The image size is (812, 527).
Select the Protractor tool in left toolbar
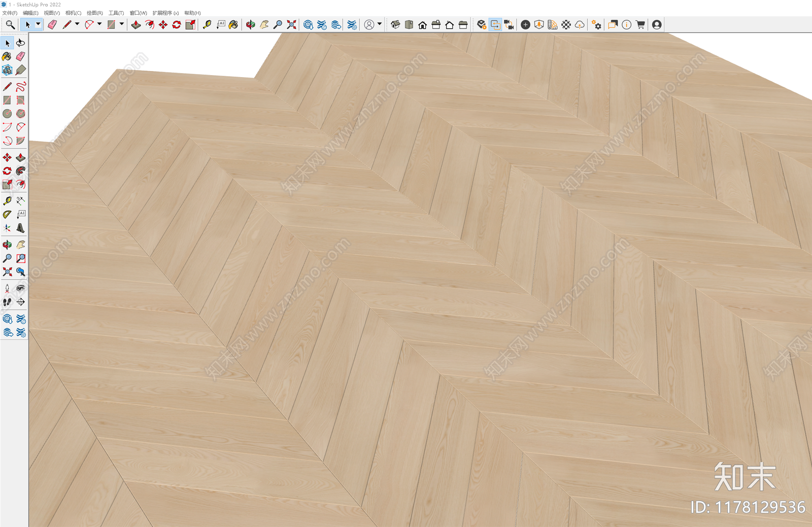[x=7, y=215]
